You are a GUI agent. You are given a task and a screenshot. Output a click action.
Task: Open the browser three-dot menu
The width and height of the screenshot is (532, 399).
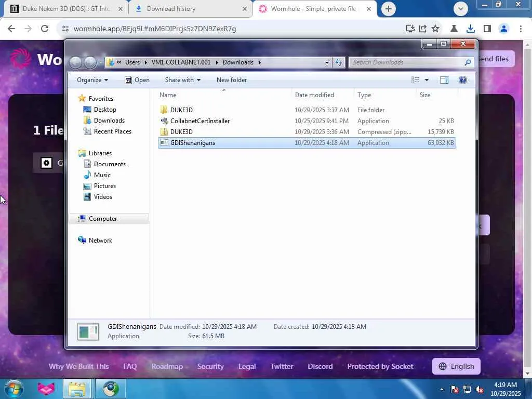click(x=521, y=29)
